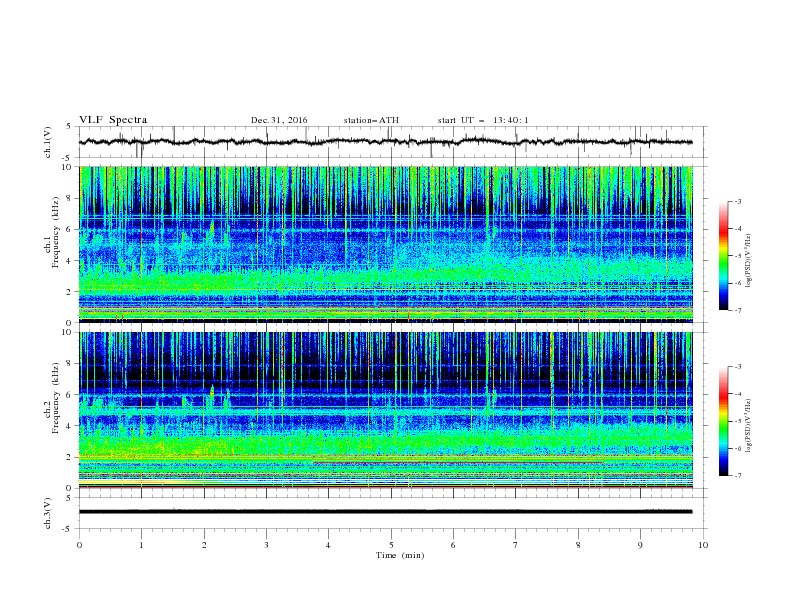792x612 pixels.
Task: Click the ch.2 spectrogram panel
Action: point(386,410)
